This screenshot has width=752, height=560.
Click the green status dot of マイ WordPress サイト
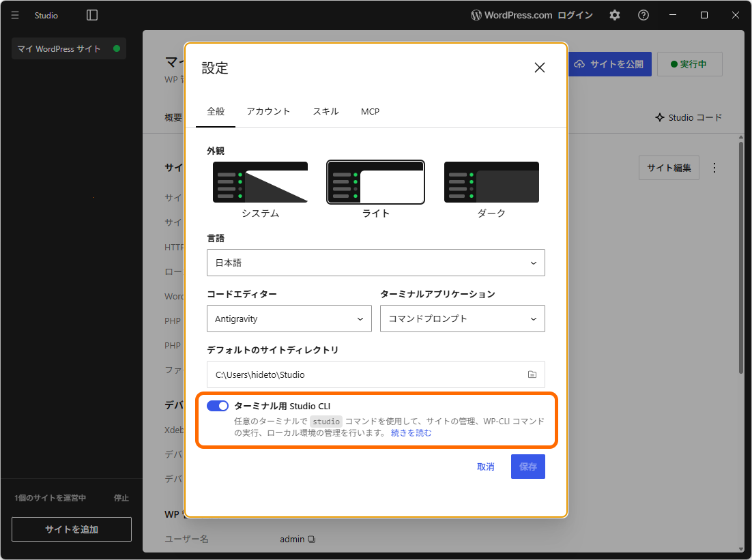pyautogui.click(x=117, y=48)
